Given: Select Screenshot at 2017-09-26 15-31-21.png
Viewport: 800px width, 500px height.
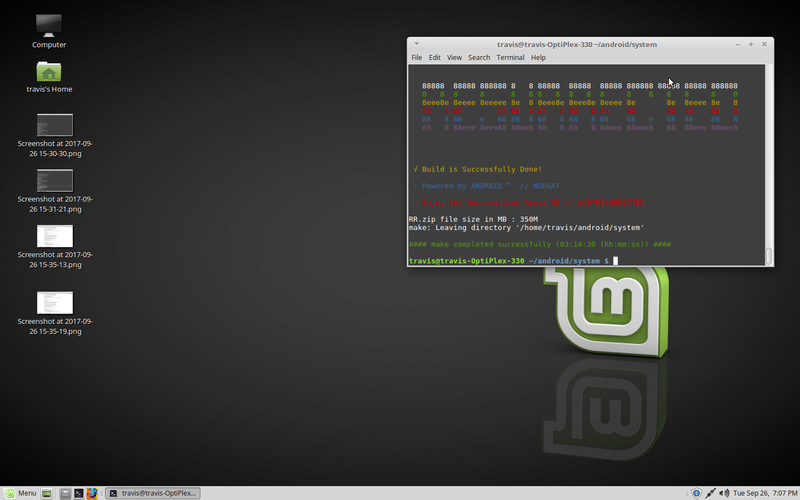Looking at the screenshot, I should click(x=55, y=191).
